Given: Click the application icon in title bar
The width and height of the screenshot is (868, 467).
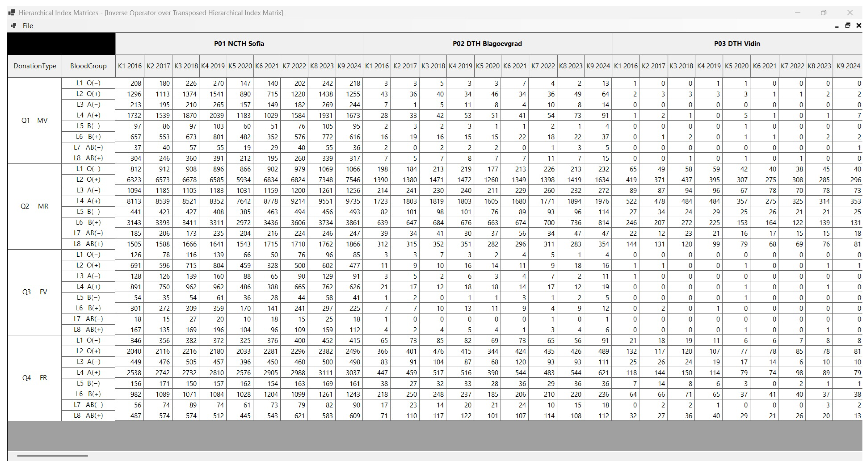Looking at the screenshot, I should click(12, 13).
